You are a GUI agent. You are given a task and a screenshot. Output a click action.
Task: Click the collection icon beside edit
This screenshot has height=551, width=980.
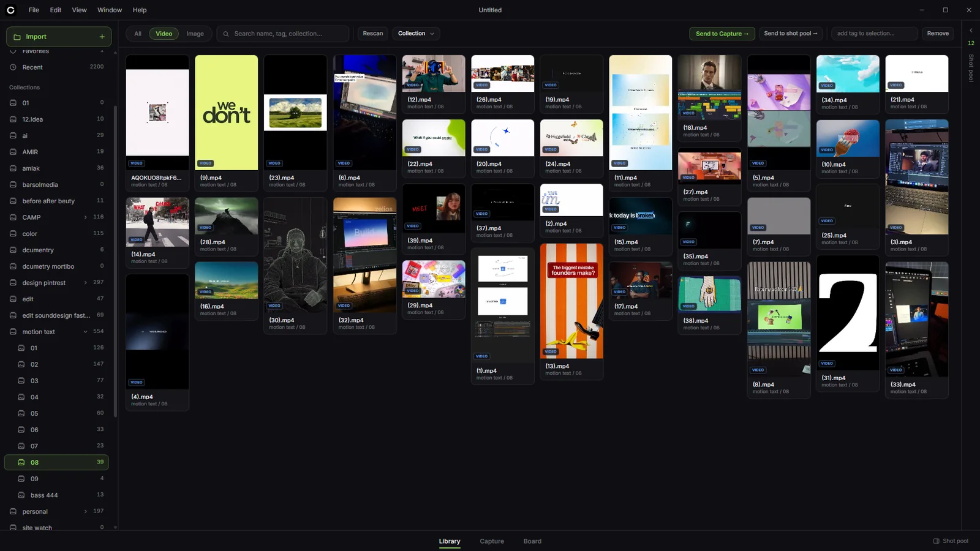(x=13, y=299)
